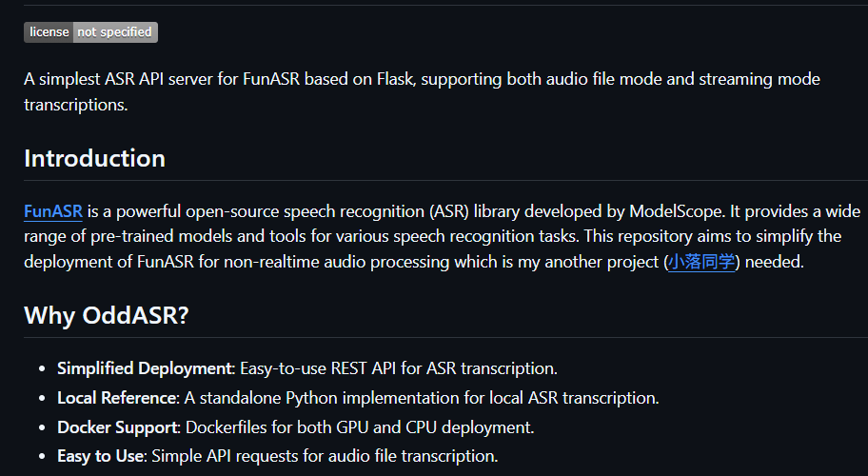The width and height of the screenshot is (868, 476).
Task: Click the word 'transcriptions.' in the first paragraph
Action: pyautogui.click(x=76, y=105)
